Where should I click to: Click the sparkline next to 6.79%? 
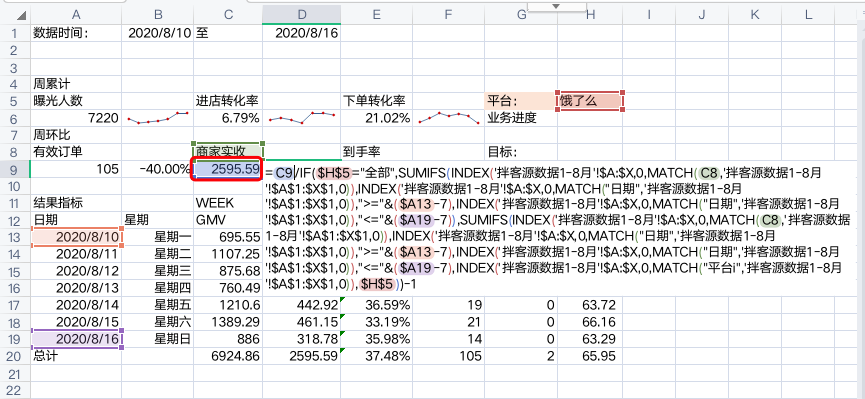point(302,118)
